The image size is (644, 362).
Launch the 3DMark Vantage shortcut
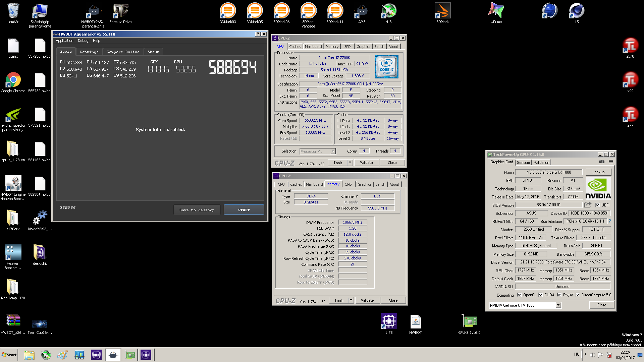click(308, 15)
